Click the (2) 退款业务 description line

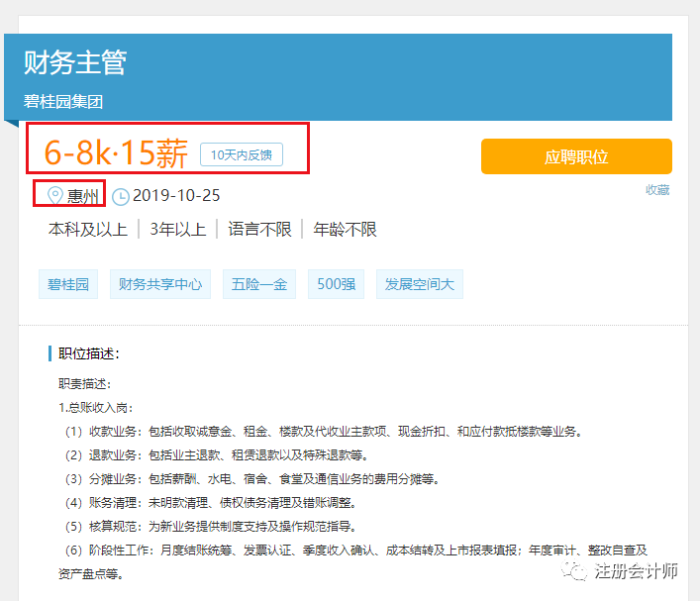pos(217,455)
